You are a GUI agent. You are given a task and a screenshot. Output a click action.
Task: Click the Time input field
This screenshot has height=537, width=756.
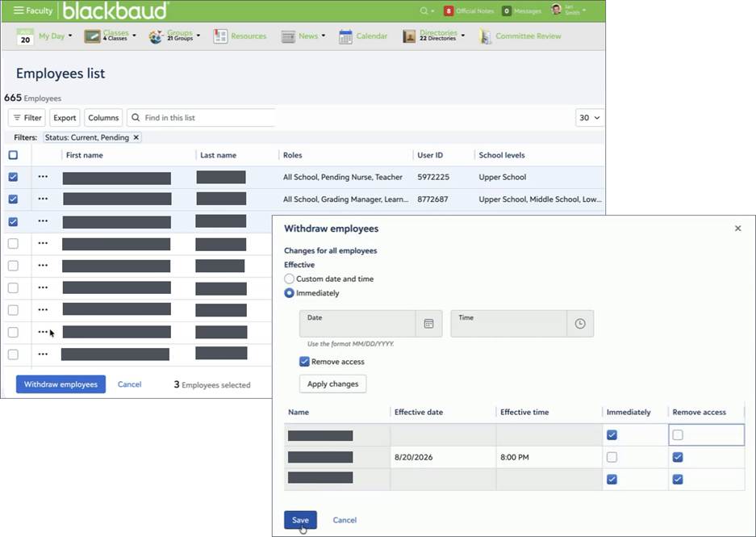tap(508, 324)
